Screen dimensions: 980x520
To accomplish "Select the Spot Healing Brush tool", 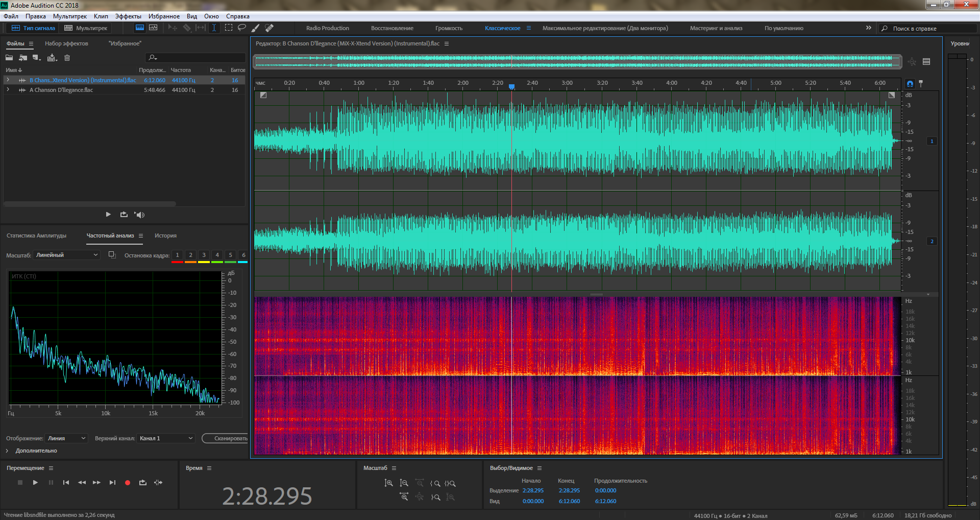I will (269, 28).
